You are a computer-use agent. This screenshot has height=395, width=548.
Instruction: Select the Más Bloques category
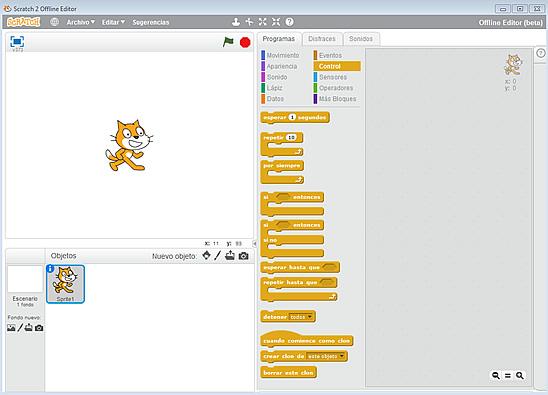point(335,99)
